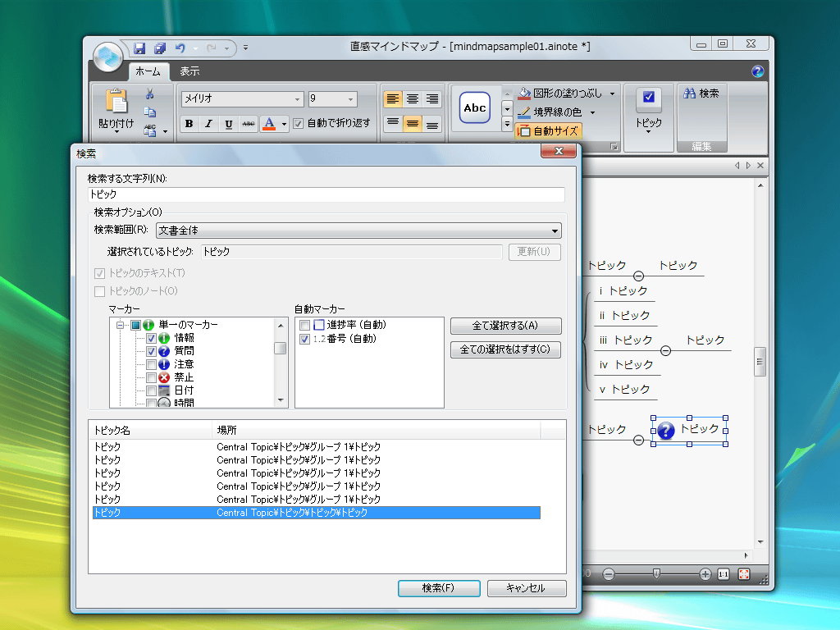The image size is (840, 630).
Task: Click the 場所 column header
Action: click(x=376, y=430)
